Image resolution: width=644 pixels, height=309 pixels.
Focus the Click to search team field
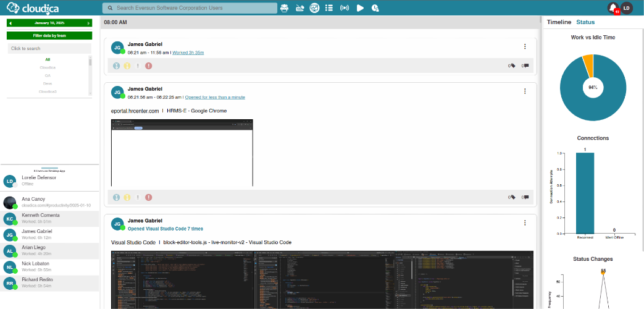tap(49, 48)
